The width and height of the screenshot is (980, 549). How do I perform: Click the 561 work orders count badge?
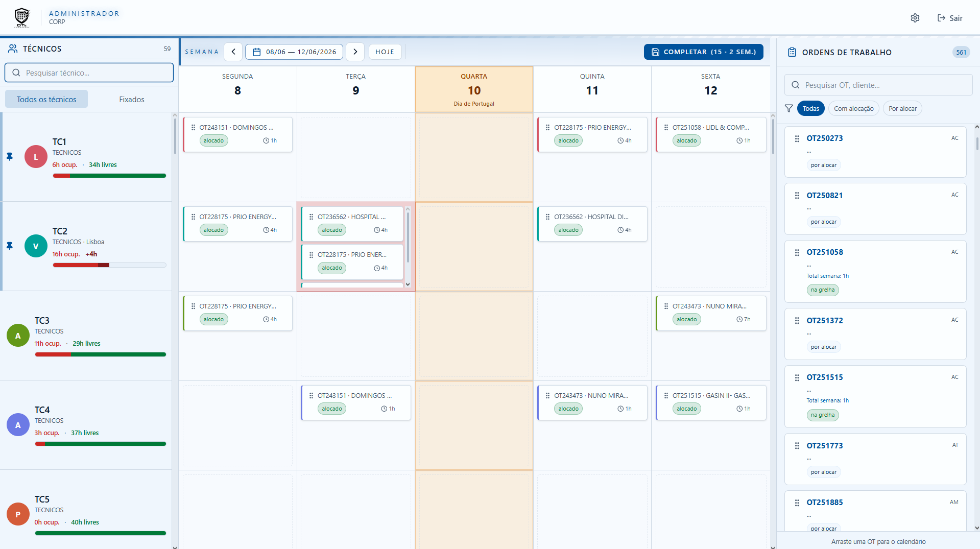point(961,52)
